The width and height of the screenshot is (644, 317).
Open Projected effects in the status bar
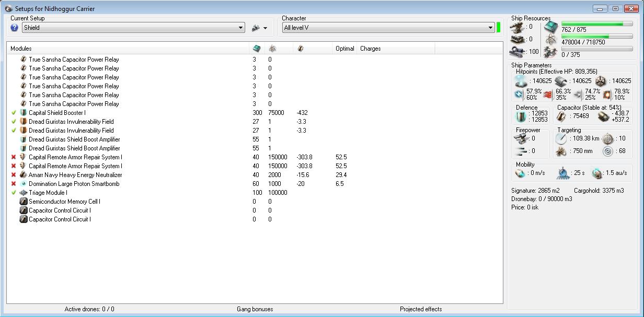pos(421,309)
